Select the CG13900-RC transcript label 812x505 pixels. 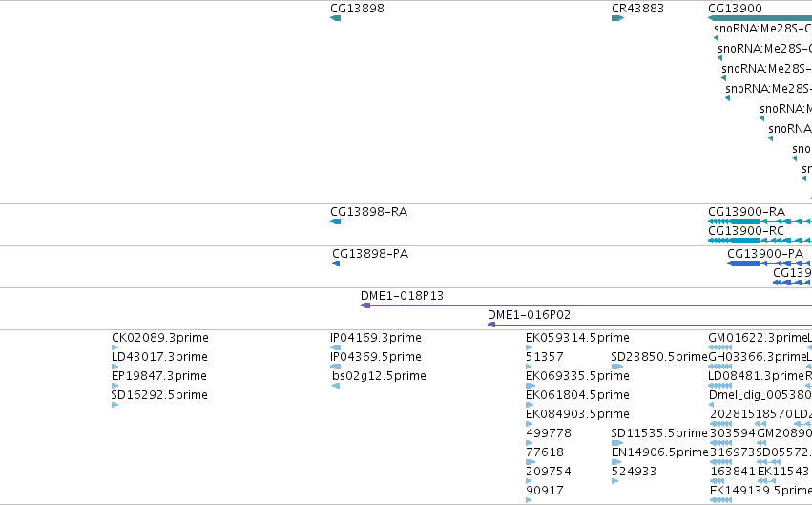click(x=746, y=231)
